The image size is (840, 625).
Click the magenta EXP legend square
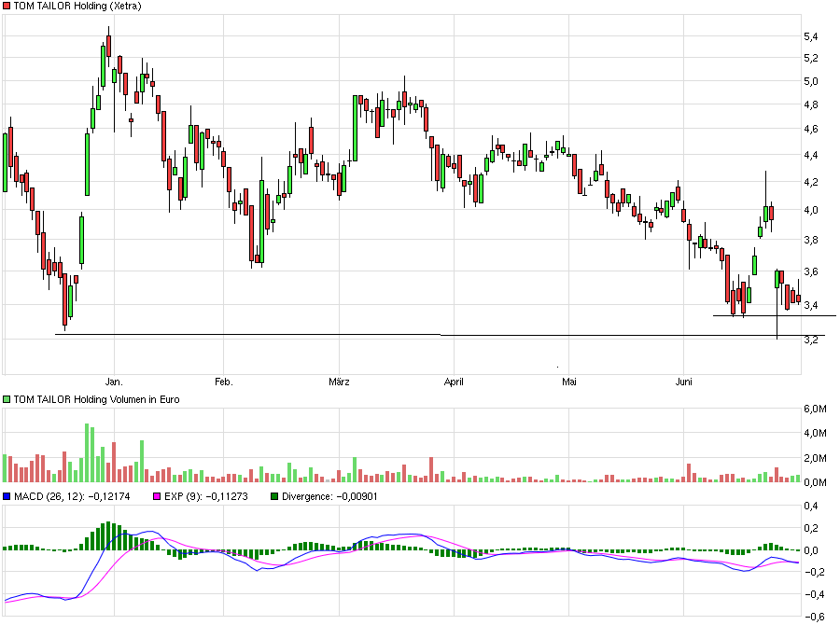(157, 496)
